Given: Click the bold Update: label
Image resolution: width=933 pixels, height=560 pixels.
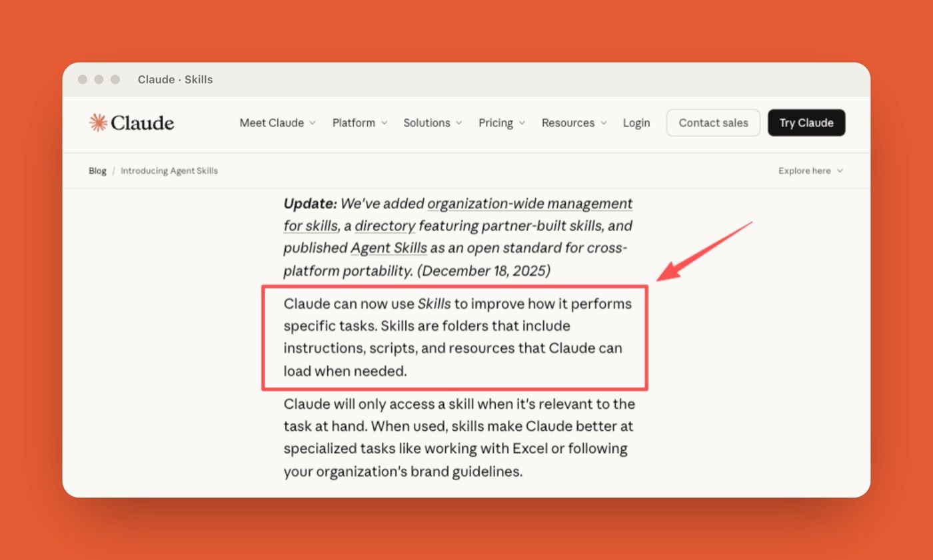Looking at the screenshot, I should click(x=311, y=203).
